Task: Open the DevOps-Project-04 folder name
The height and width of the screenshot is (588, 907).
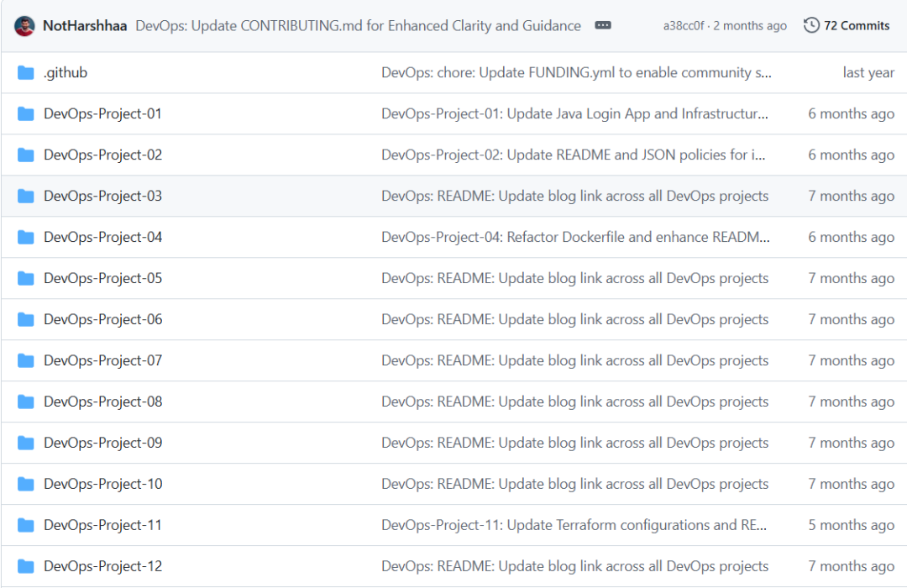Action: coord(103,237)
